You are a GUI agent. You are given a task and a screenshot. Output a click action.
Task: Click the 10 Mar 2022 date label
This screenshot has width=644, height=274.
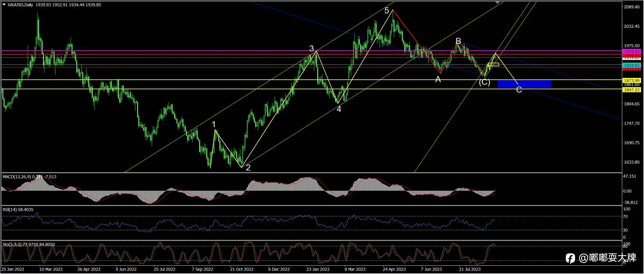tap(51, 269)
